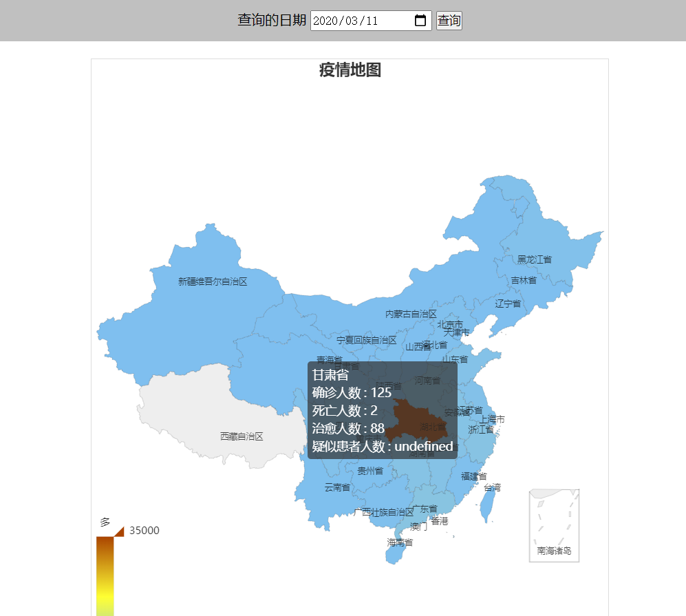Viewport: 686px width, 616px height.
Task: Click the 辽宁省 label on the map
Action: 508,304
